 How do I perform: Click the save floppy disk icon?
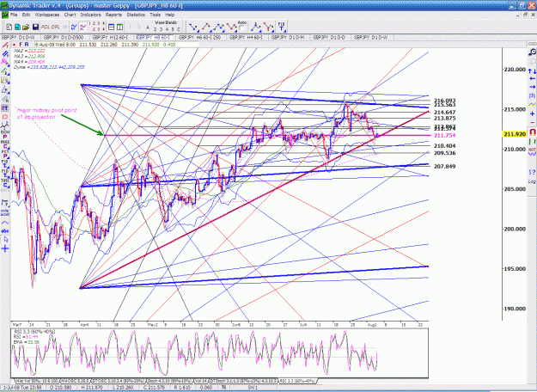(x=35, y=27)
